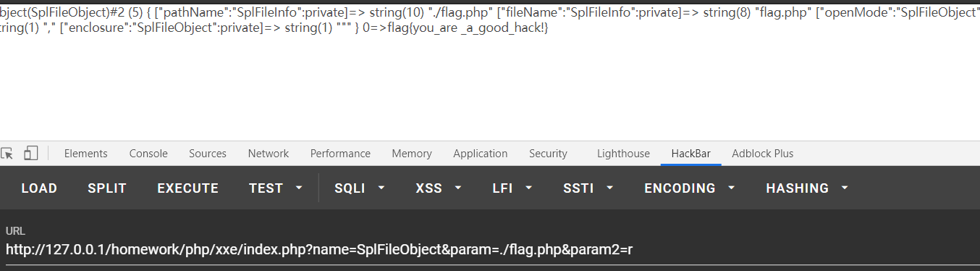Switch to the Security tab

point(548,154)
